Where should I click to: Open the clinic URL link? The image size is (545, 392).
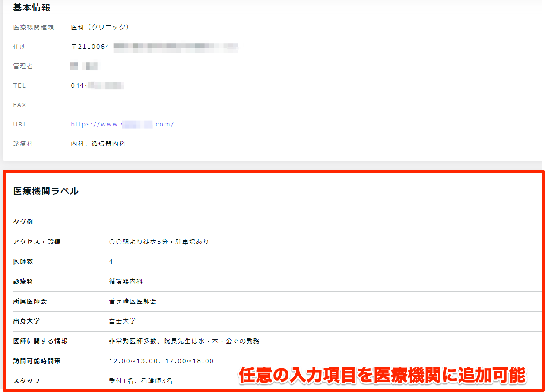coord(122,124)
